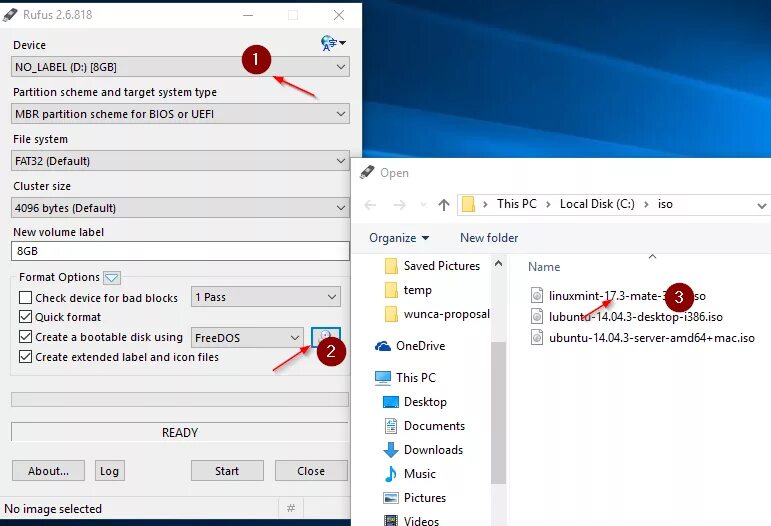Viewport: 771px width, 526px height.
Task: Open the Organize menu
Action: coord(399,238)
